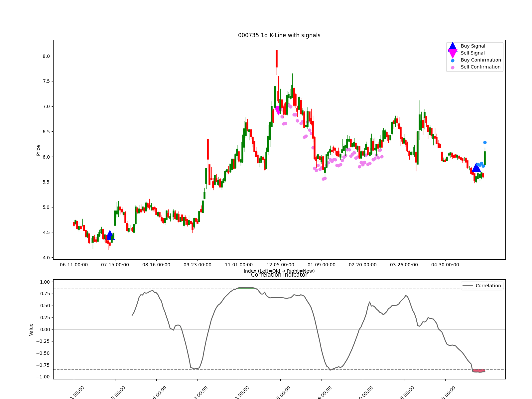Click the blue buy marker at far right
This screenshot has width=532, height=399.
[x=476, y=168]
